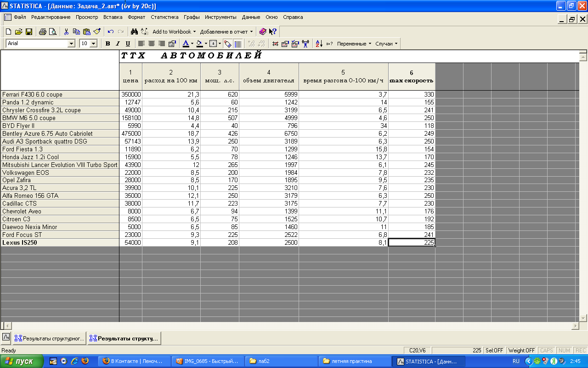Image resolution: width=588 pixels, height=368 pixels.
Task: Select the Ferrari F430 6.0 coupe row header
Action: (x=60, y=94)
